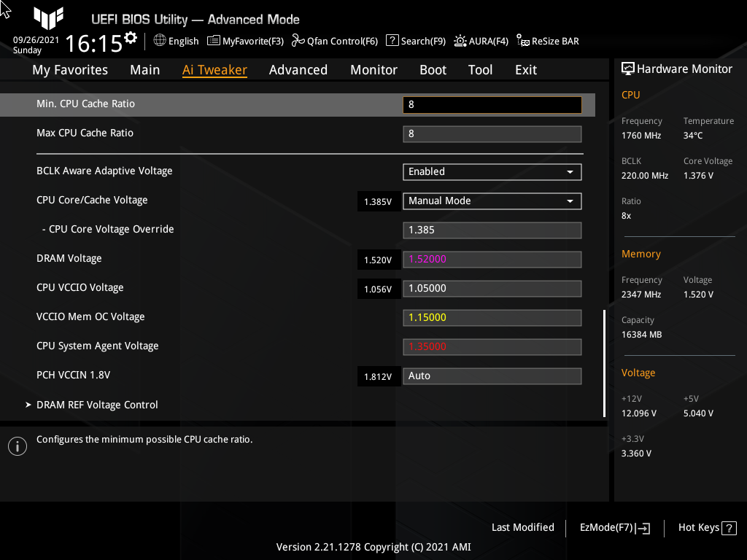Click PCH VCCIN 1.8V Auto field
The width and height of the screenshot is (747, 560).
coord(492,376)
